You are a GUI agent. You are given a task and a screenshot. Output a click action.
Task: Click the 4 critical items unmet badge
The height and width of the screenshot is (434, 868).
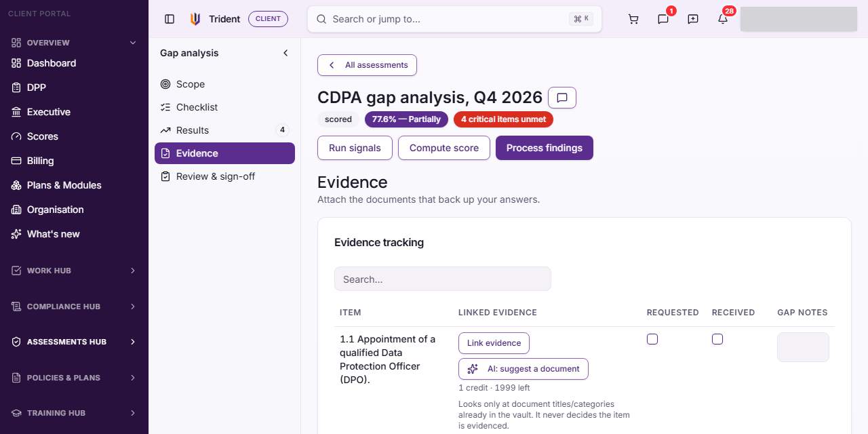pos(504,119)
